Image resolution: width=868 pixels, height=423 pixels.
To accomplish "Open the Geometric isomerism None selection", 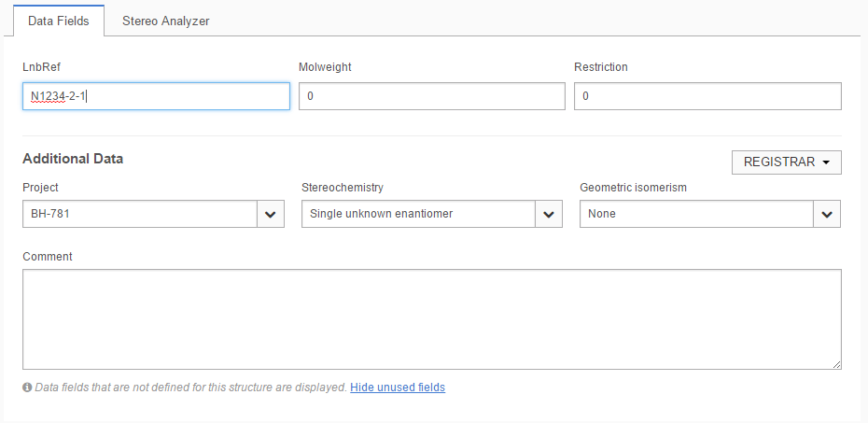I will [696, 214].
